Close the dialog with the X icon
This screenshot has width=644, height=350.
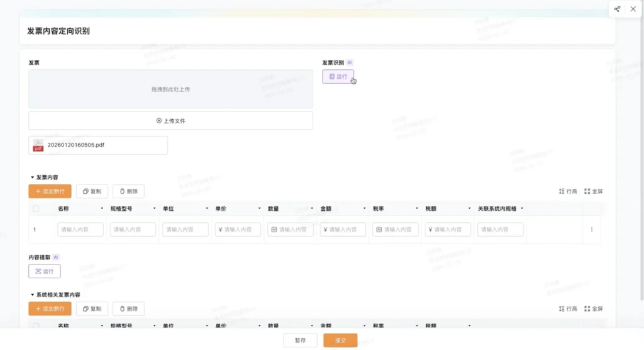[x=633, y=9]
